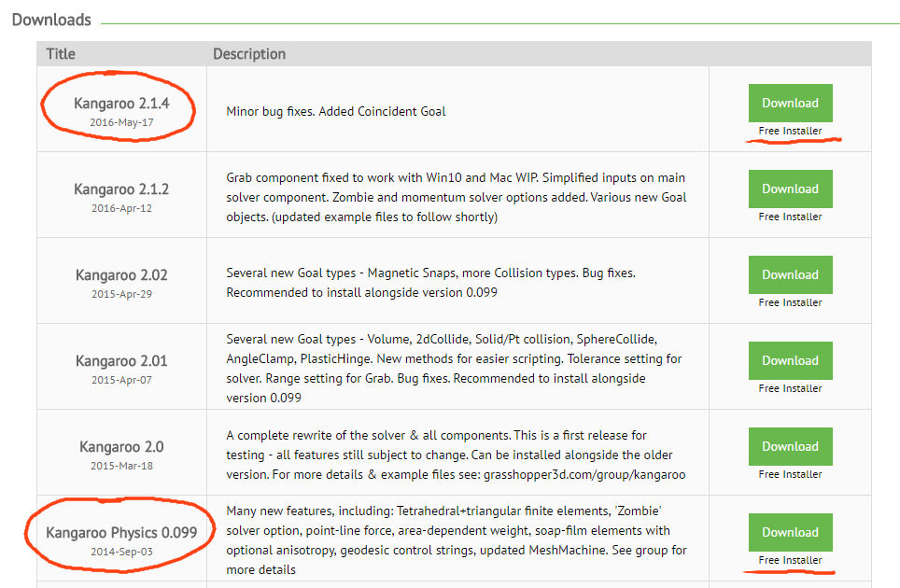Click 'Free Installer' under Kangaroo 2.01 download
Image resolution: width=900 pixels, height=588 pixels.
(790, 388)
